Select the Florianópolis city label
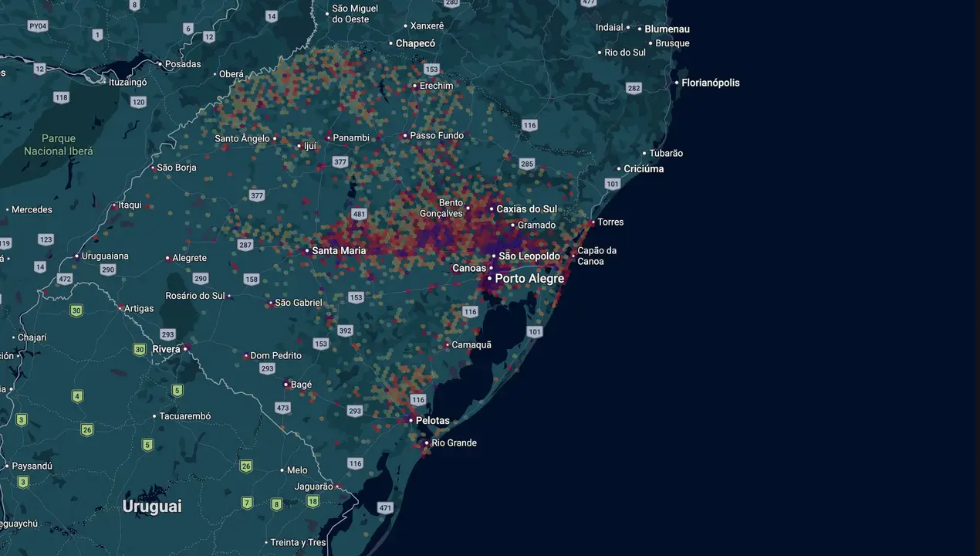 pos(710,83)
